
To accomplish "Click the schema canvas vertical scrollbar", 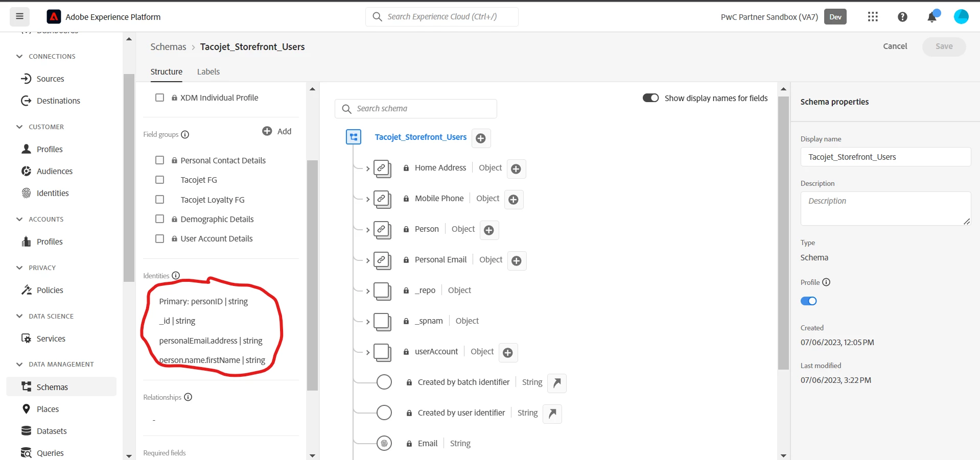I will tap(783, 233).
